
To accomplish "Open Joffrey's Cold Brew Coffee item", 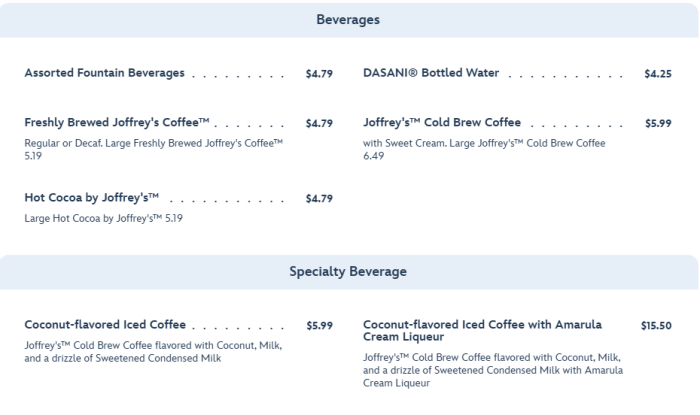I will tap(442, 123).
